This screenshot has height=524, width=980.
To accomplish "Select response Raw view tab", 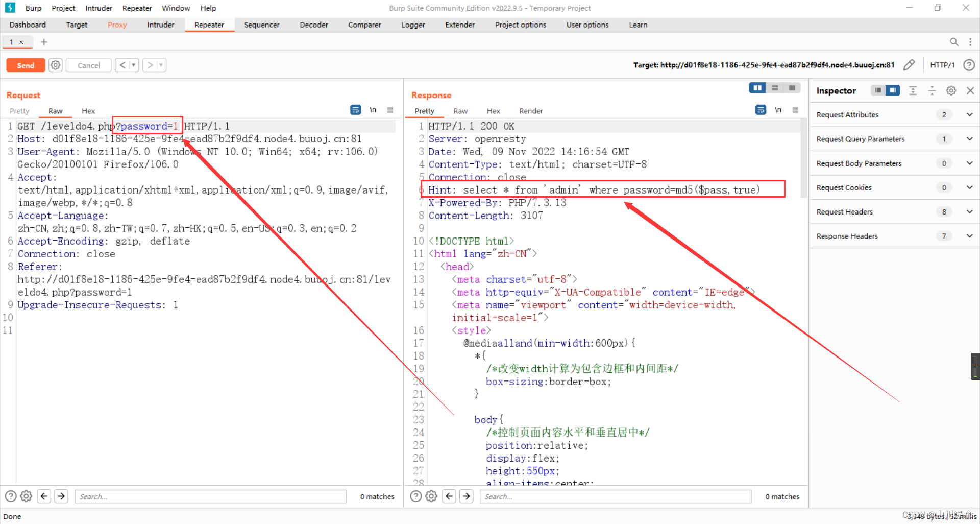I will pos(460,111).
